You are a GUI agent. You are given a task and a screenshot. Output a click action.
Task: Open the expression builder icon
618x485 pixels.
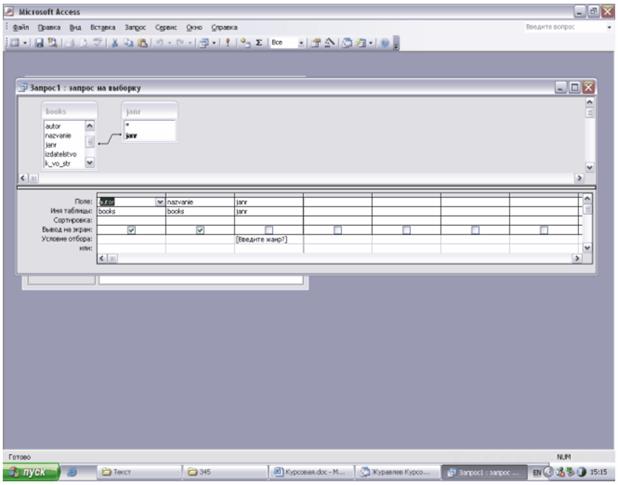click(329, 43)
